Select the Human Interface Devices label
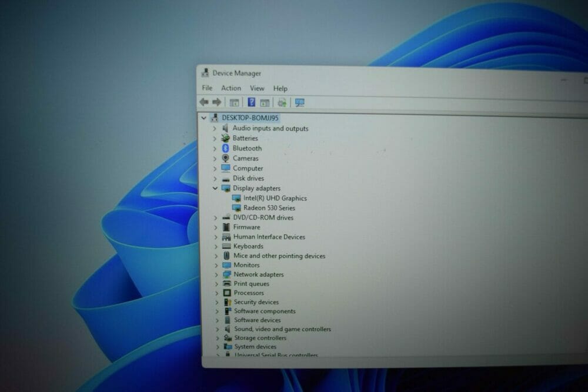This screenshot has height=392, width=588. (269, 237)
